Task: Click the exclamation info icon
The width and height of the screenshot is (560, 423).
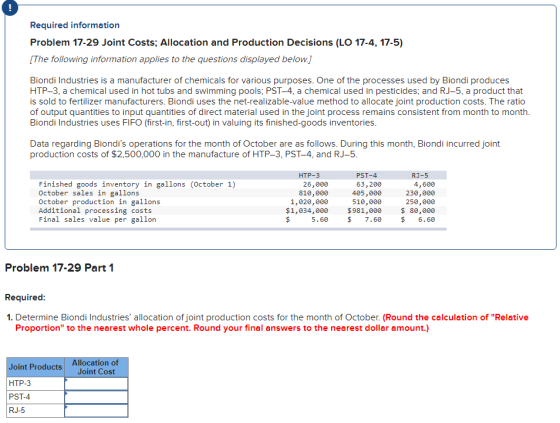Action: point(9,7)
